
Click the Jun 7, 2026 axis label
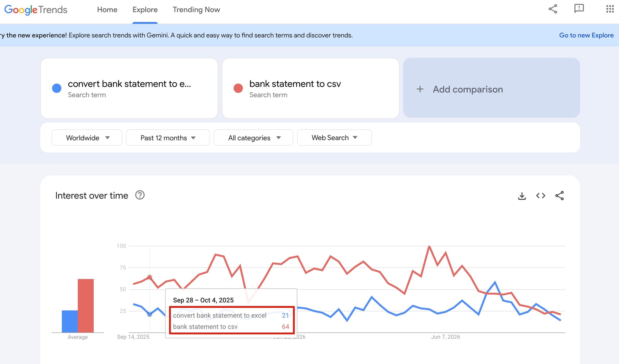(x=445, y=337)
